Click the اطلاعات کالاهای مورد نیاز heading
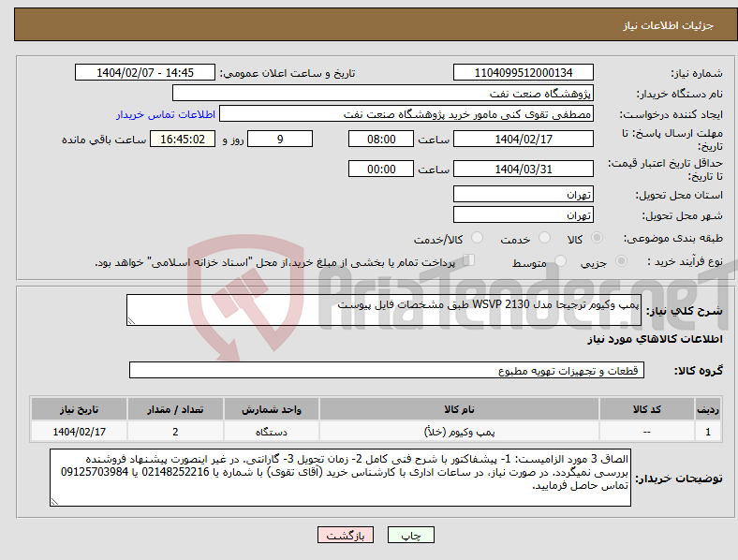 [x=655, y=339]
